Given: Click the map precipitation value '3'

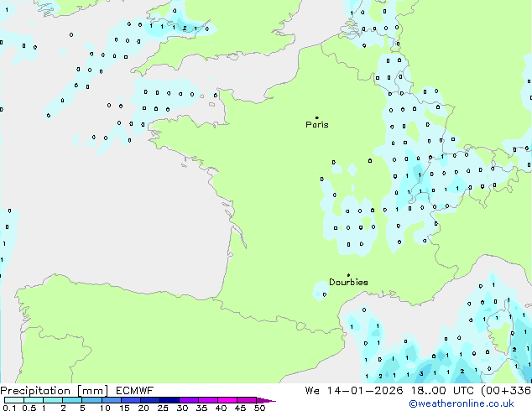Looking at the screenshot, I should coord(421,374).
